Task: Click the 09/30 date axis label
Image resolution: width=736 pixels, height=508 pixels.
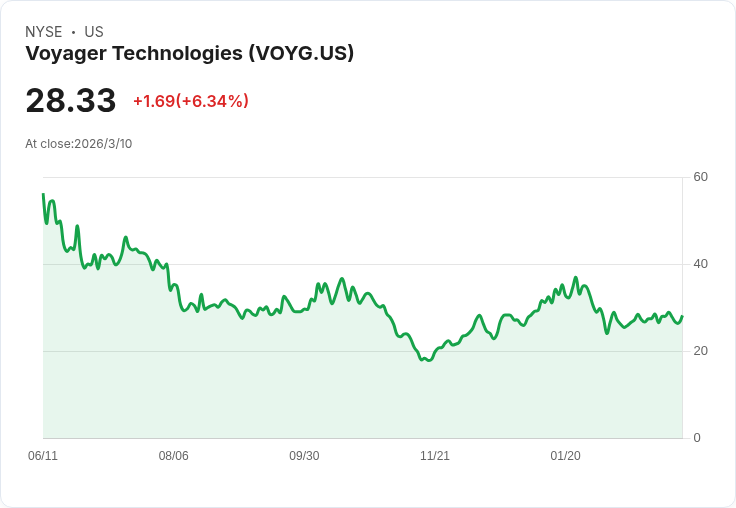Action: [304, 455]
